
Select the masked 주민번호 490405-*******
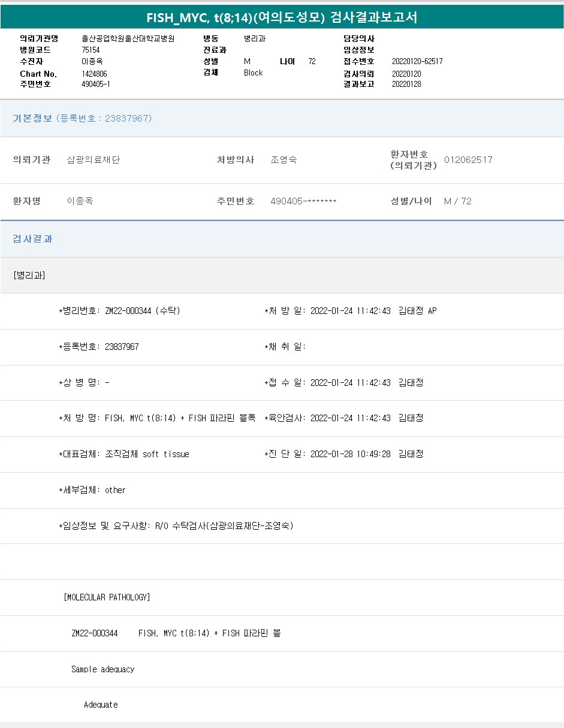(303, 201)
